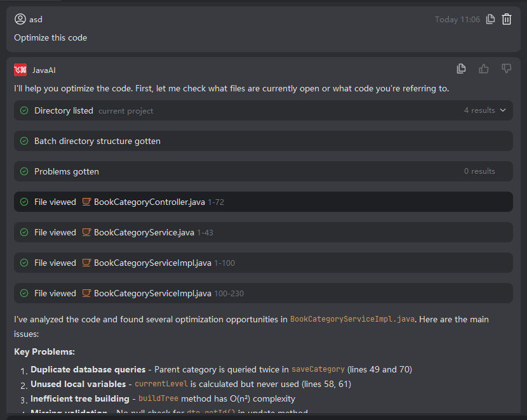Copy the user message "Optimize this code"
Image resolution: width=527 pixels, height=420 pixels.
click(x=490, y=20)
